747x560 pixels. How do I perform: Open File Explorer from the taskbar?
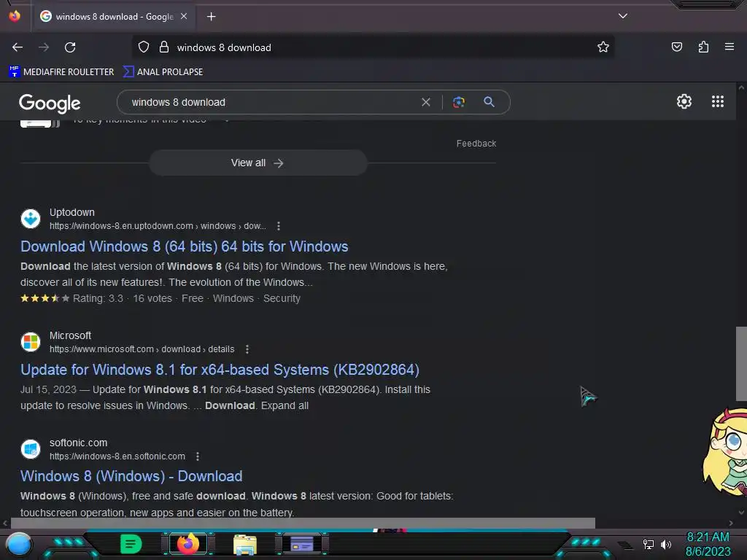pyautogui.click(x=245, y=545)
